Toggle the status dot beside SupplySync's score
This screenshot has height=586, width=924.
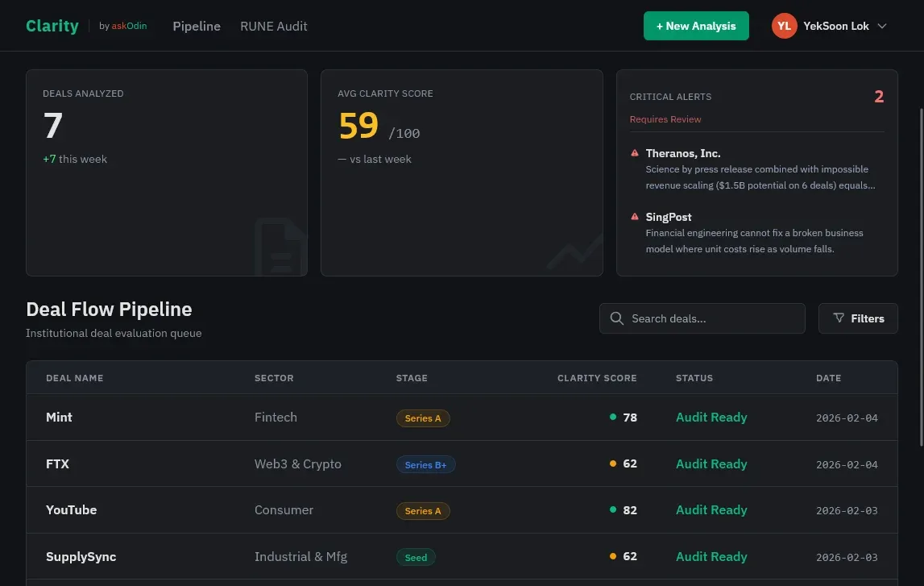612,555
